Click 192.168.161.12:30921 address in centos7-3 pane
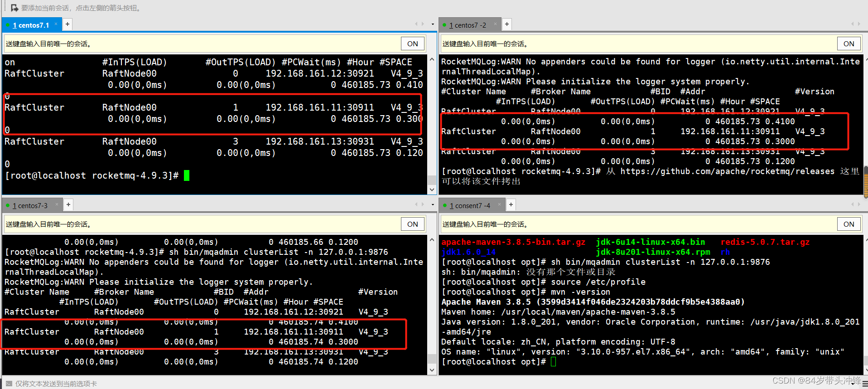Screen dimensions: 868x389 [x=294, y=312]
